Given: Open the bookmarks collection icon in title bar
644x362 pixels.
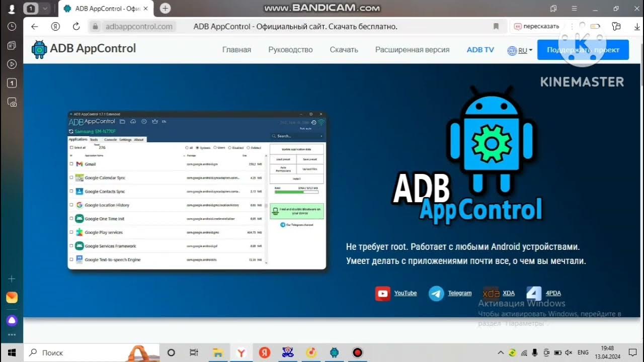Looking at the screenshot, I should (x=554, y=9).
